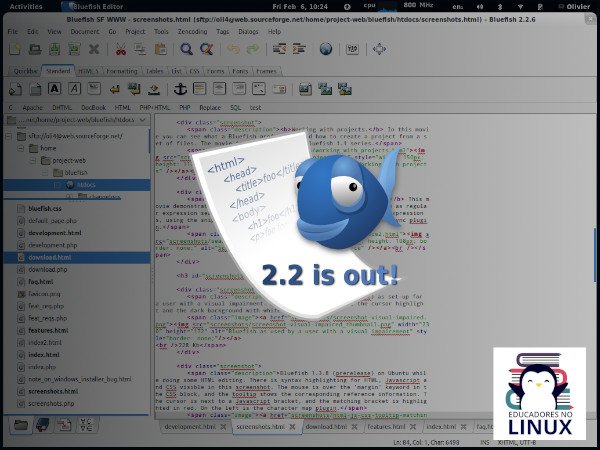
Task: Show file browser sidebar tab icon
Action: pos(21,425)
